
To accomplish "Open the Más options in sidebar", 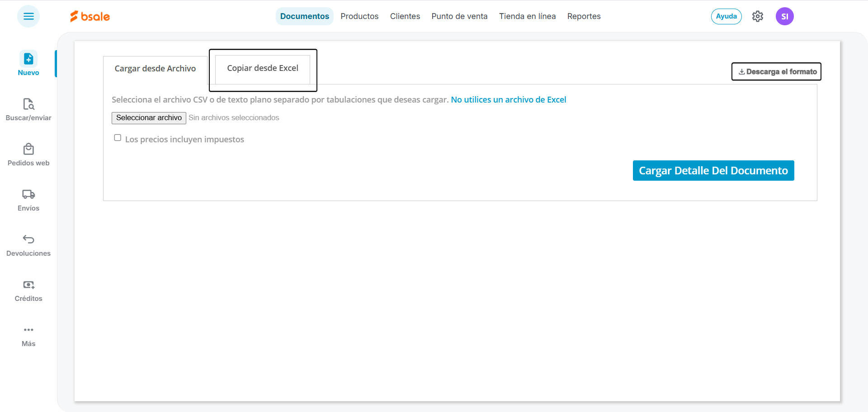I will (28, 337).
